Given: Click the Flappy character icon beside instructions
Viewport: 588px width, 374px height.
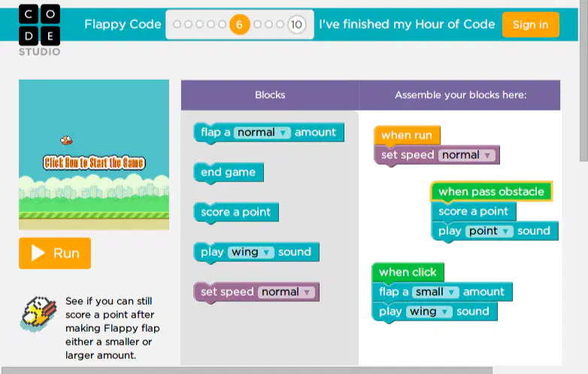Looking at the screenshot, I should pos(39,314).
